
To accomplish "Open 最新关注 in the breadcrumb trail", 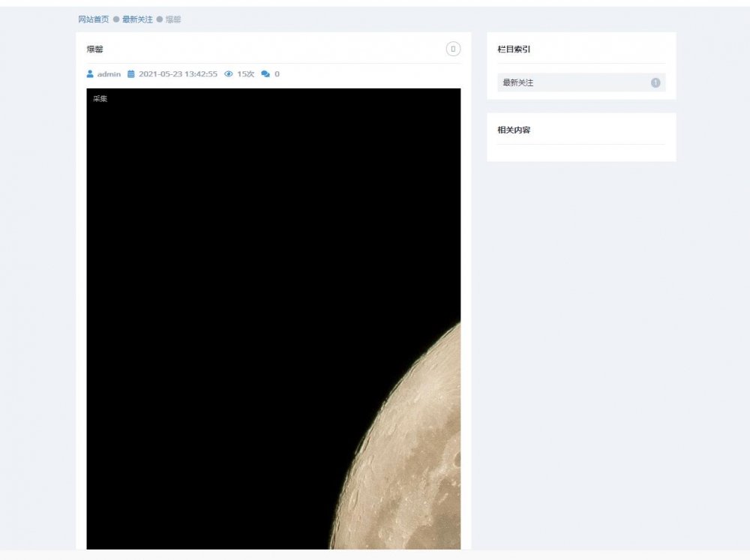I will [137, 19].
